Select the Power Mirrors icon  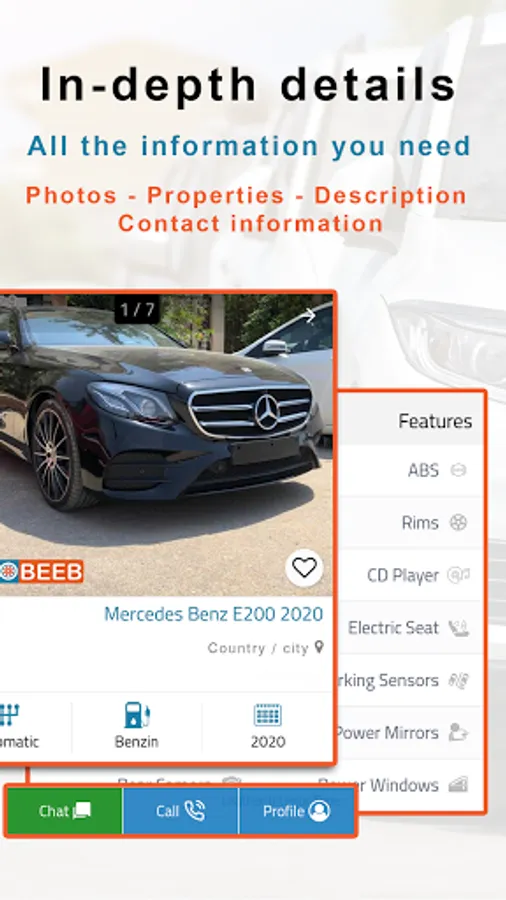pyautogui.click(x=458, y=732)
